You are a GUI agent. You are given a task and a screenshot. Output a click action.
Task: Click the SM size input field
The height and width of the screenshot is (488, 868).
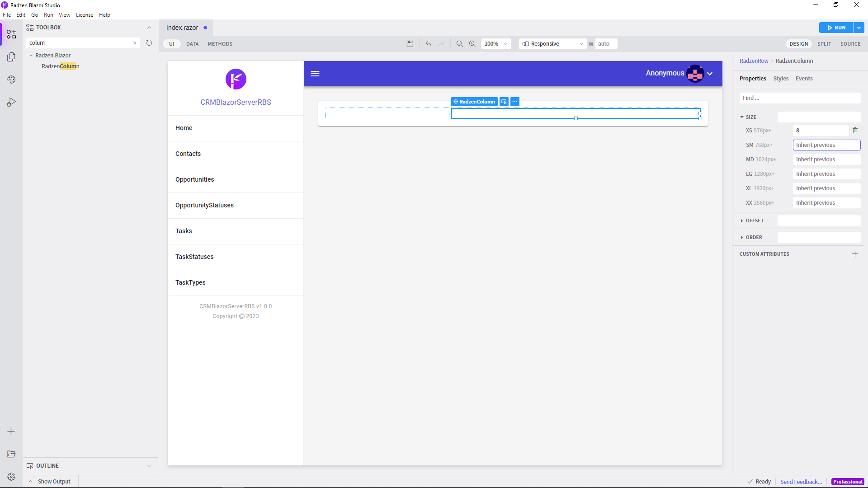[x=826, y=145]
